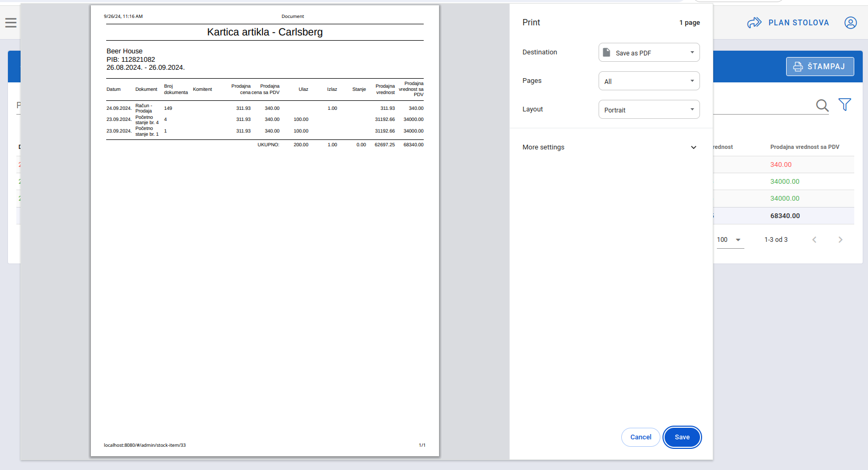Click the date range 26.08.2024. - 26.09.2024.
Image resolution: width=868 pixels, height=470 pixels.
pos(146,68)
